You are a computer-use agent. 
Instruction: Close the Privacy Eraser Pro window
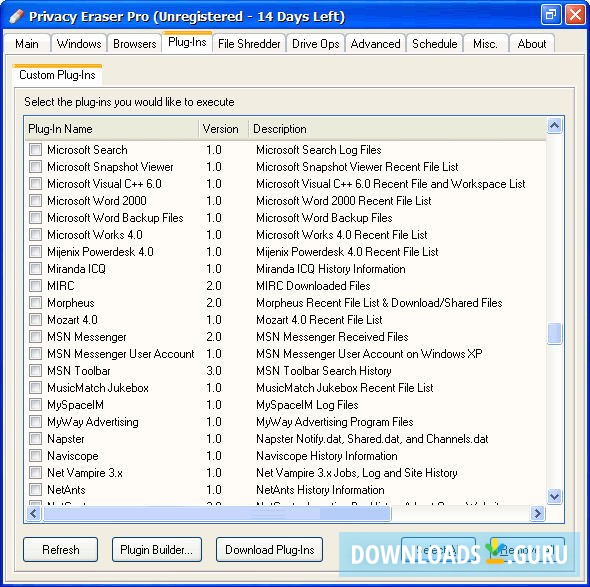click(x=575, y=15)
